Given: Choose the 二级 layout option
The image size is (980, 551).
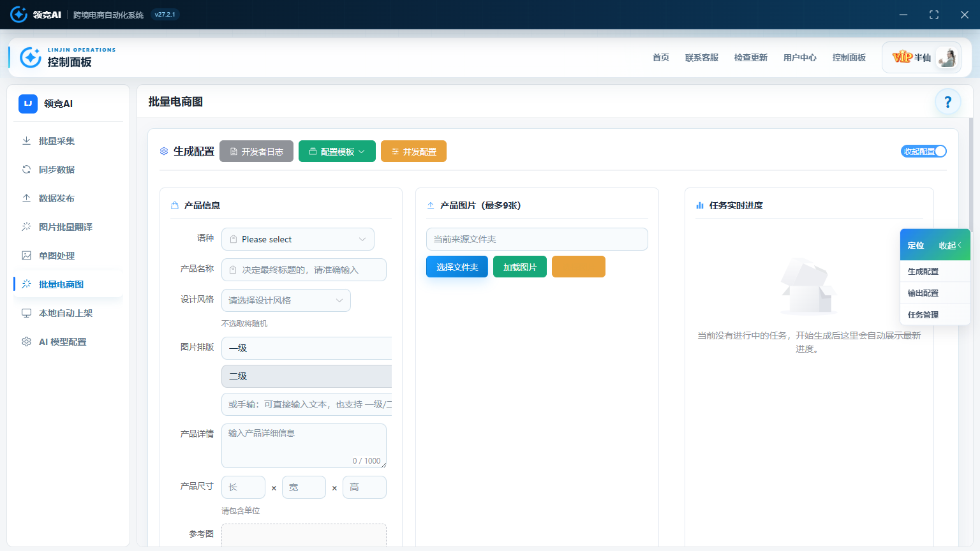Looking at the screenshot, I should (x=307, y=376).
